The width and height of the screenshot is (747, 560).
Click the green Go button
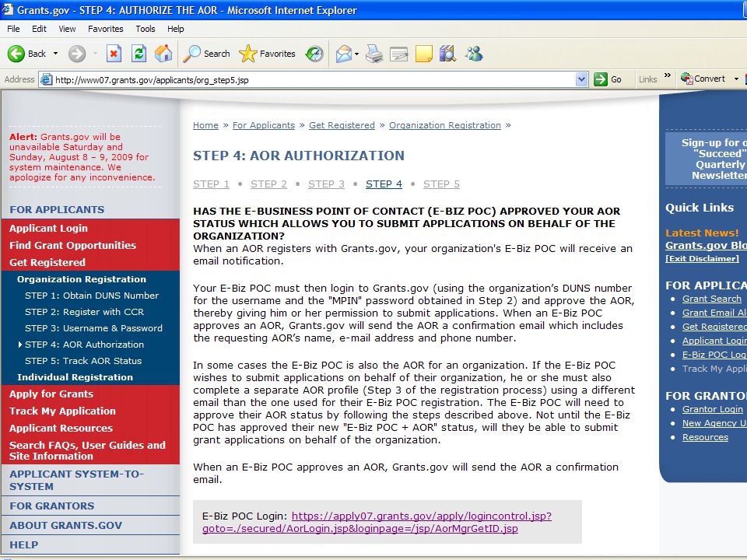(608, 79)
